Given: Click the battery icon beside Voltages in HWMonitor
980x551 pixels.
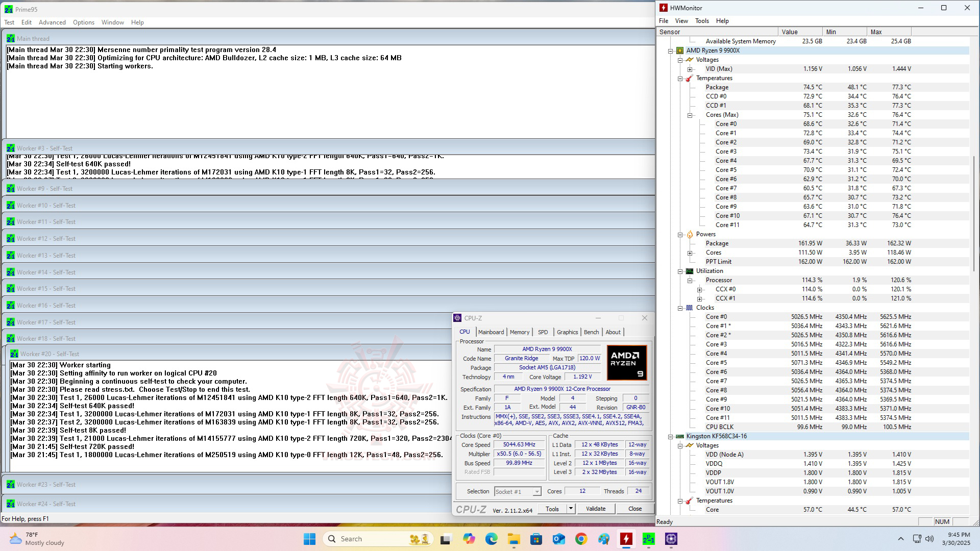Looking at the screenshot, I should (x=690, y=60).
